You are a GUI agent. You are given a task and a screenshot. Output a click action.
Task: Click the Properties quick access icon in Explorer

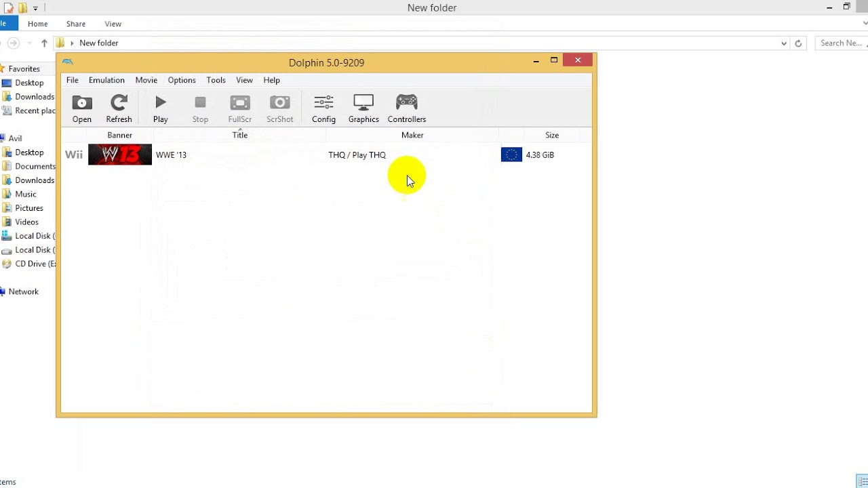point(9,8)
